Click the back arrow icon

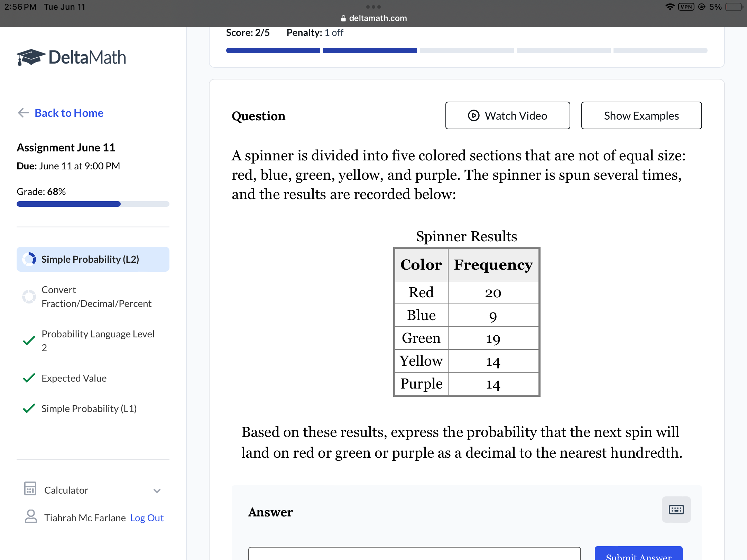click(23, 113)
